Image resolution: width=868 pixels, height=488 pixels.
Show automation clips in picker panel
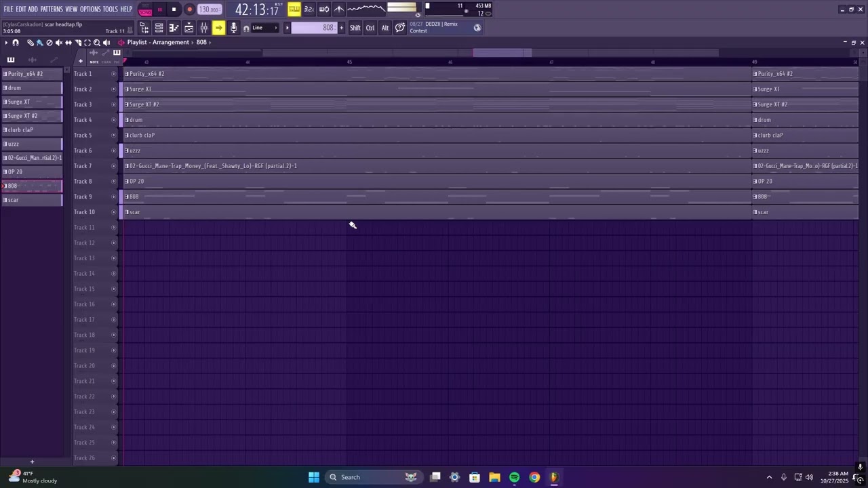point(54,60)
